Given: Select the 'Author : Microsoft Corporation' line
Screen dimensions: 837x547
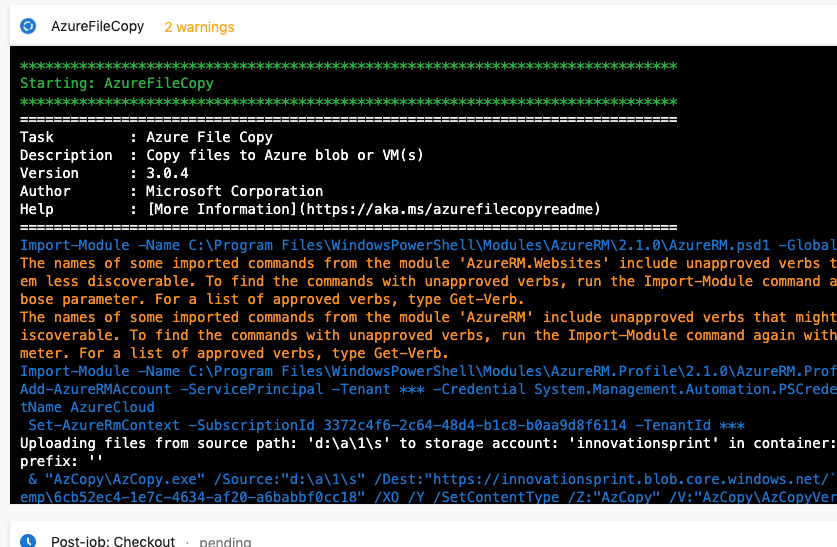Looking at the screenshot, I should [171, 191].
